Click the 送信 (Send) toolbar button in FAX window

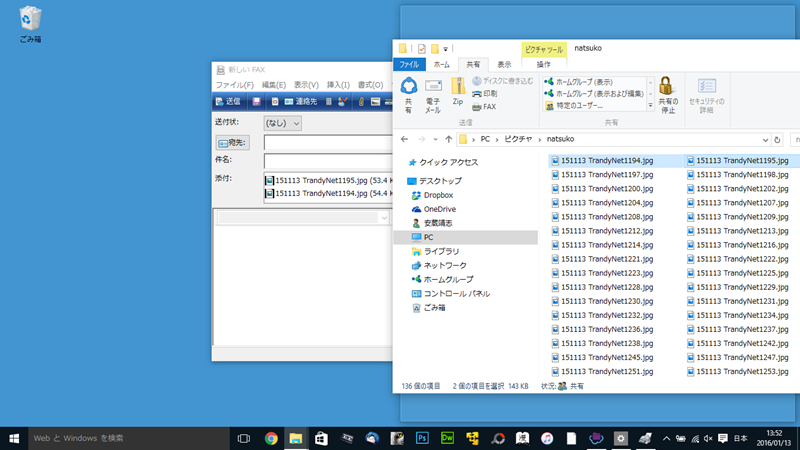[226, 101]
